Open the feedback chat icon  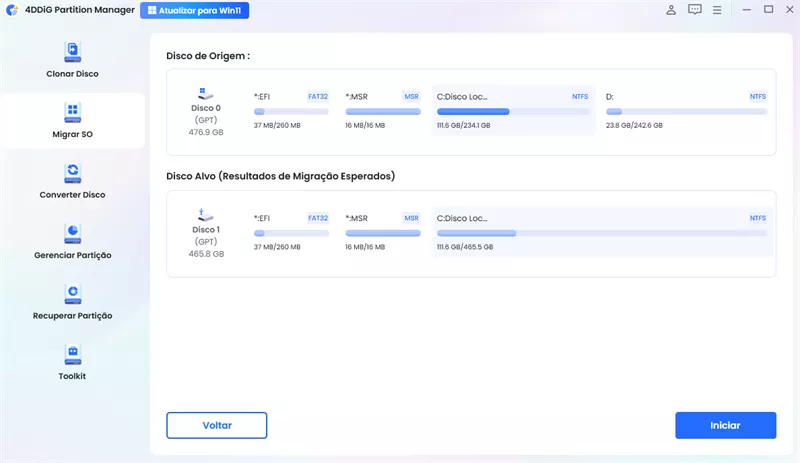point(695,10)
